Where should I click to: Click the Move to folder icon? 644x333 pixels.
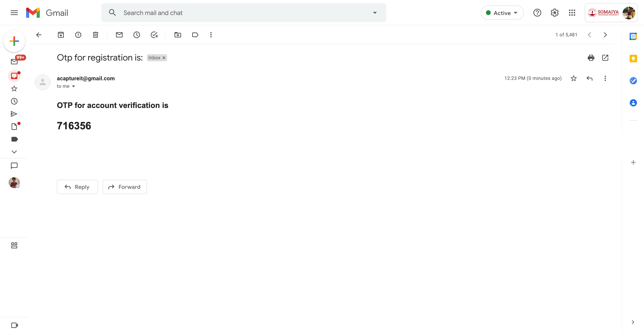tap(178, 35)
